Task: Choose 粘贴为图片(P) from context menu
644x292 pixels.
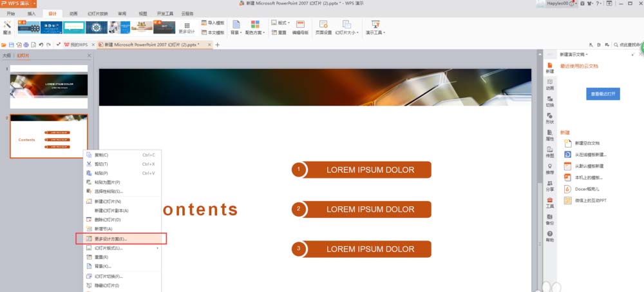Action: (122, 182)
